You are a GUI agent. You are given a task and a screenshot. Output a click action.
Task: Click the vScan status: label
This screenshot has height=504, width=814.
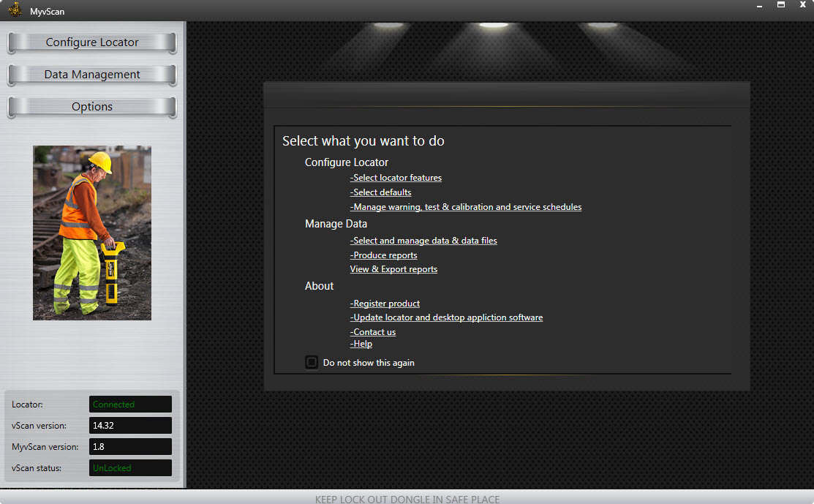tap(37, 468)
